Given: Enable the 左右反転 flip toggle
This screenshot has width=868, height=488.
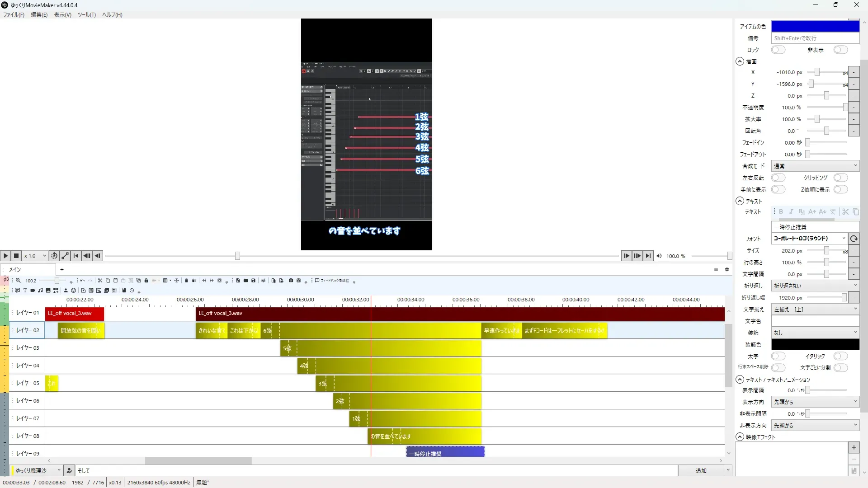Looking at the screenshot, I should 778,178.
